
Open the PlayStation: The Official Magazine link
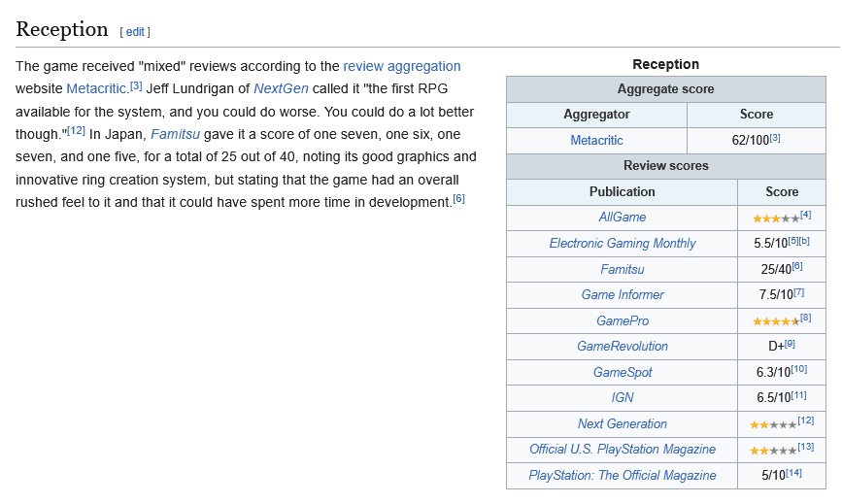click(622, 475)
